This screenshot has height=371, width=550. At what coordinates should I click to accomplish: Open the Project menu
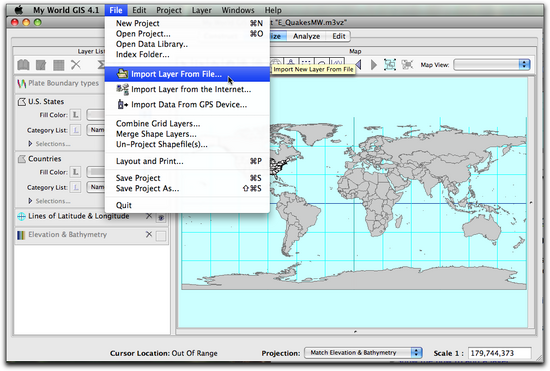(x=169, y=10)
